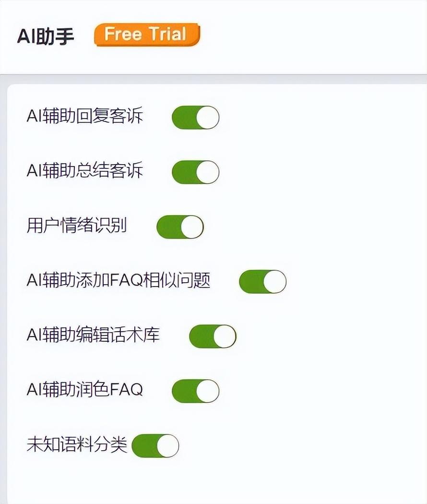Switch off AI辅助添加FAQ相似问题

(262, 282)
